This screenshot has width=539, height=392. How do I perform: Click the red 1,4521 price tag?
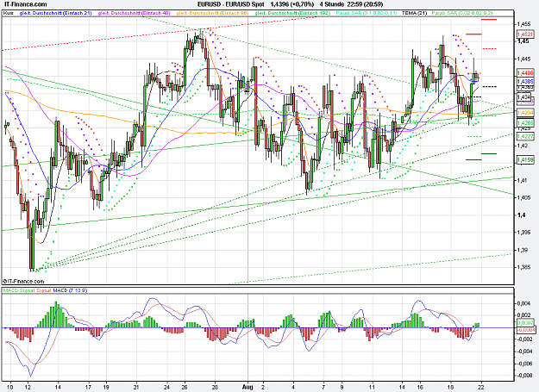tap(525, 34)
